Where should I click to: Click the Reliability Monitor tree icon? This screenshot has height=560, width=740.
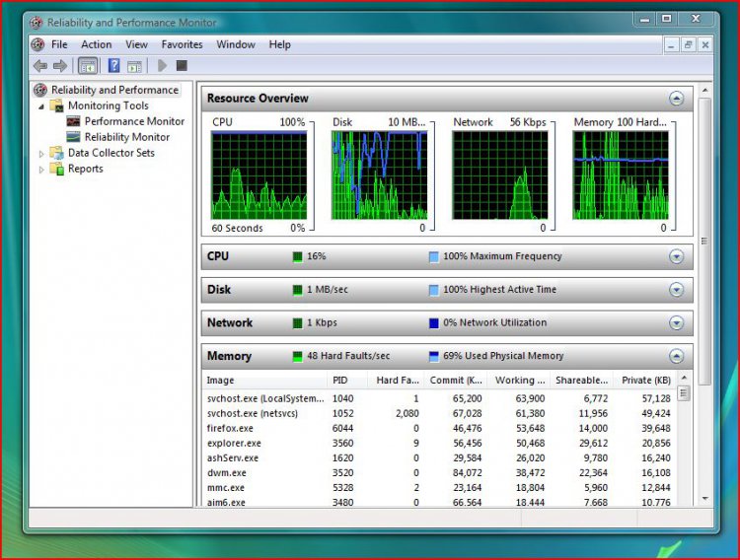point(73,137)
